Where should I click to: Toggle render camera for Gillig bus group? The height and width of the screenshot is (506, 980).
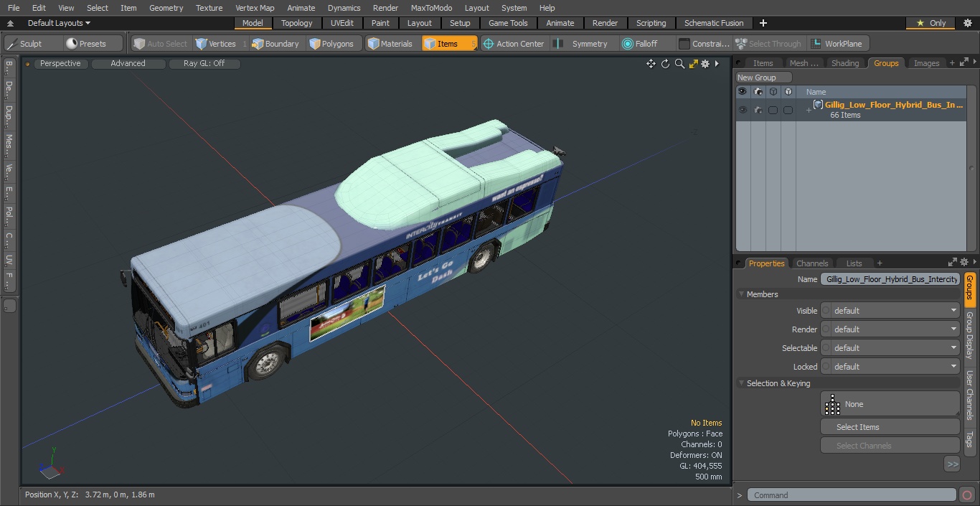[x=758, y=110]
